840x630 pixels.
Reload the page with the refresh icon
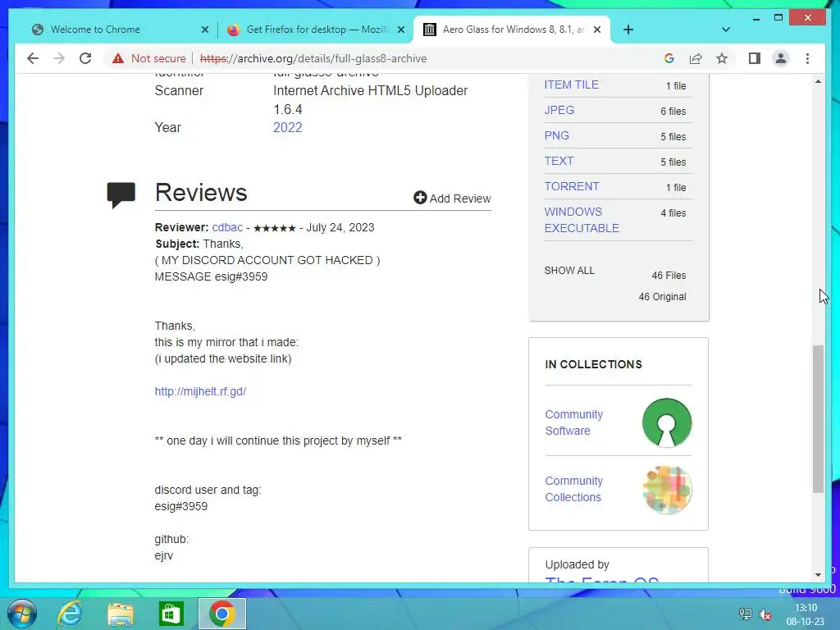[x=85, y=58]
